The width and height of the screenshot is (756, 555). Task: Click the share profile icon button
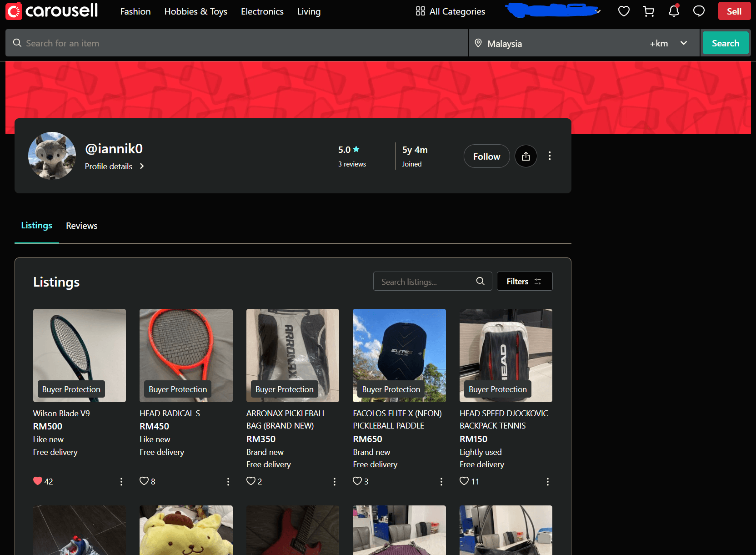[x=526, y=156]
